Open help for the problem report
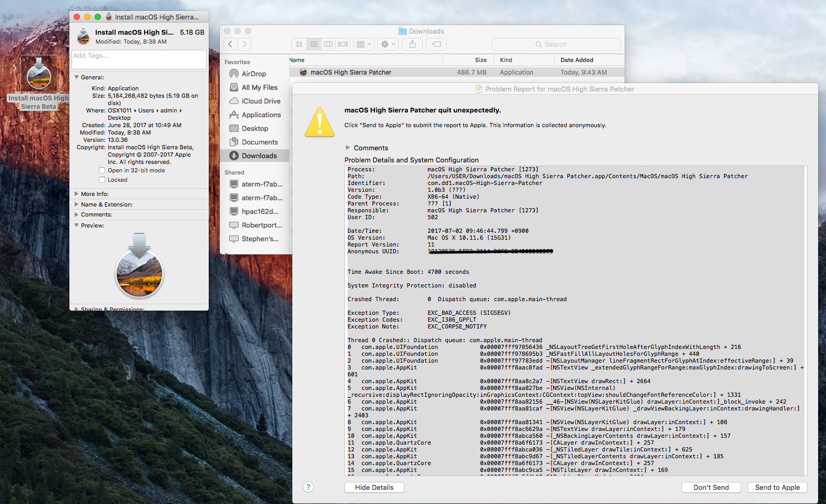826x504 pixels. (x=309, y=487)
